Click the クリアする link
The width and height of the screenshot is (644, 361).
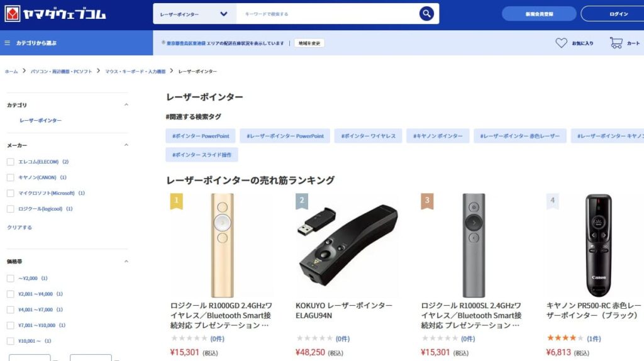pyautogui.click(x=19, y=227)
